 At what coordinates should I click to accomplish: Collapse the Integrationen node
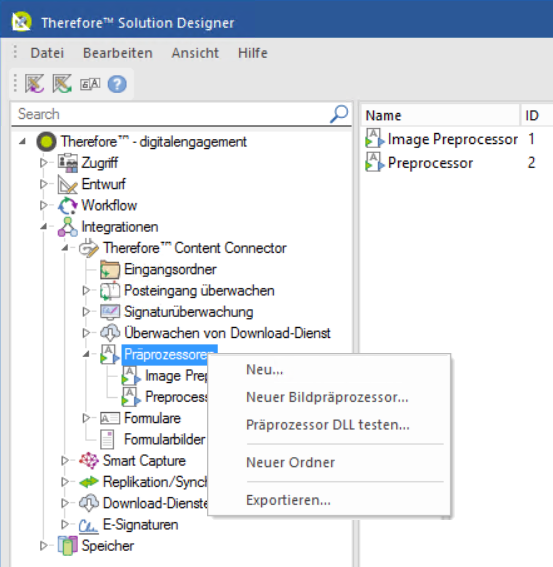[x=44, y=227]
